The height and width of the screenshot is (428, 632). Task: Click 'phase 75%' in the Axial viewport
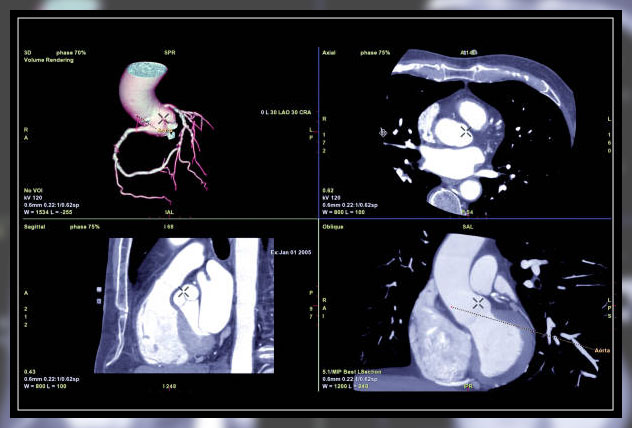[375, 51]
